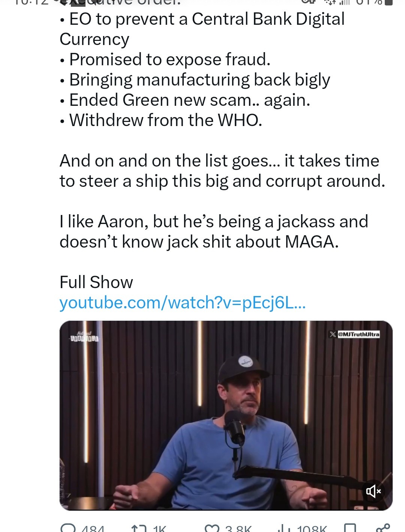Open the 3.8K likes count

click(x=238, y=529)
